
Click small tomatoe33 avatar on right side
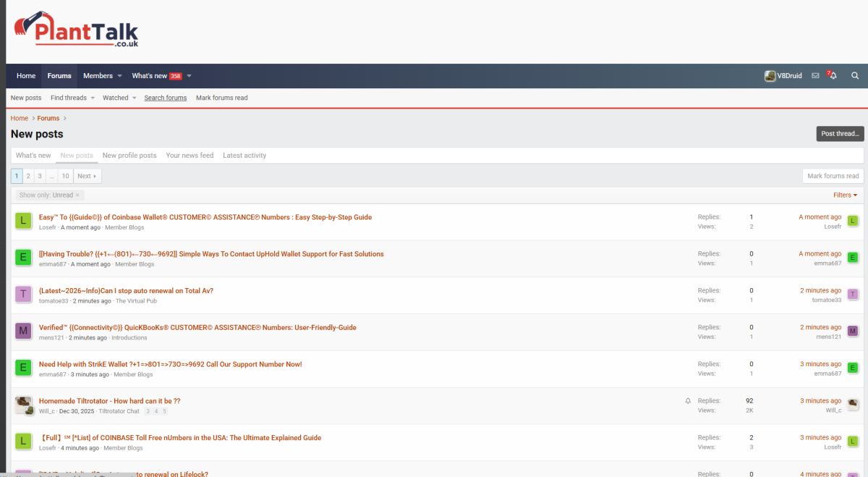pos(853,294)
